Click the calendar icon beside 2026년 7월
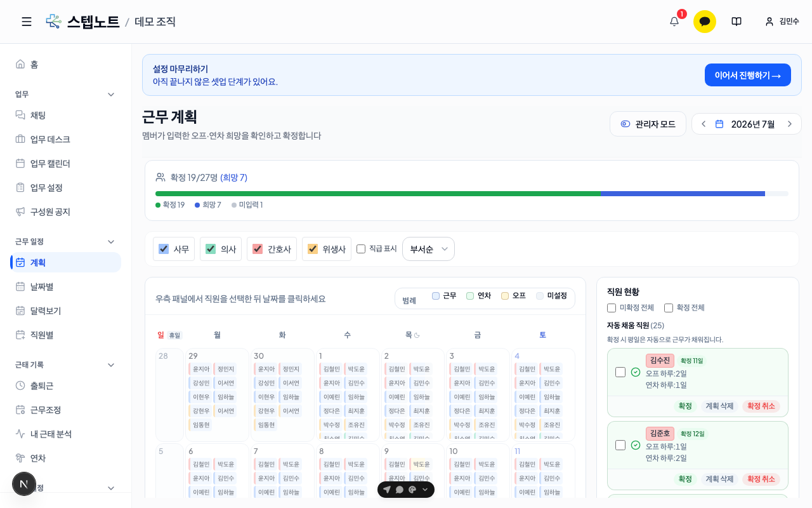This screenshot has height=508, width=812. pyautogui.click(x=719, y=124)
